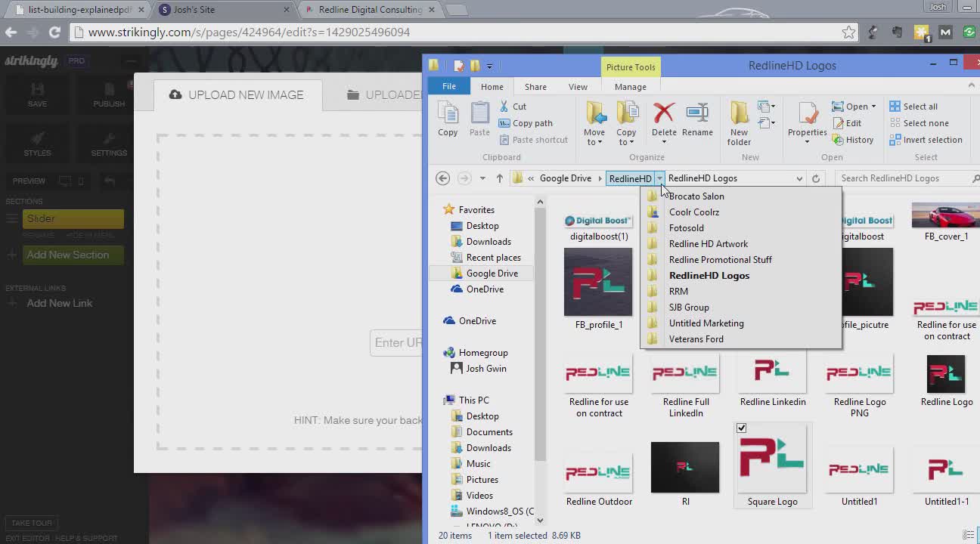This screenshot has height=544, width=980.
Task: Click Add New Link in Strikingly
Action: pyautogui.click(x=60, y=303)
